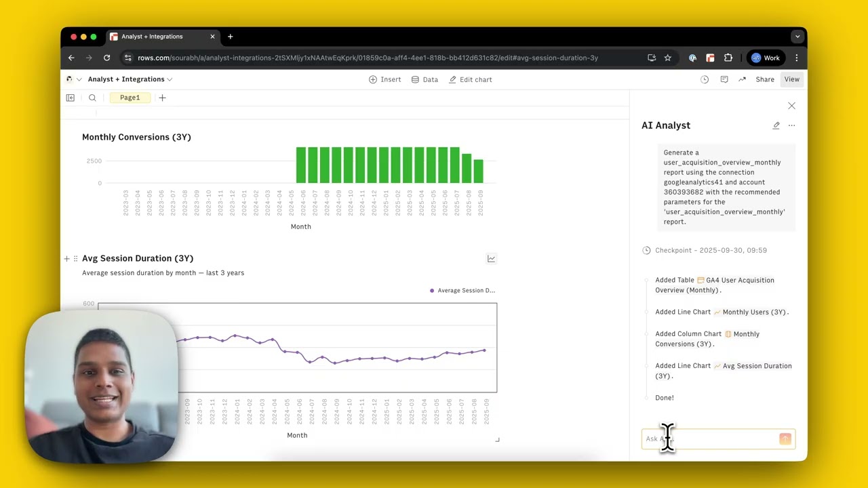Open the comments icon

(724, 79)
